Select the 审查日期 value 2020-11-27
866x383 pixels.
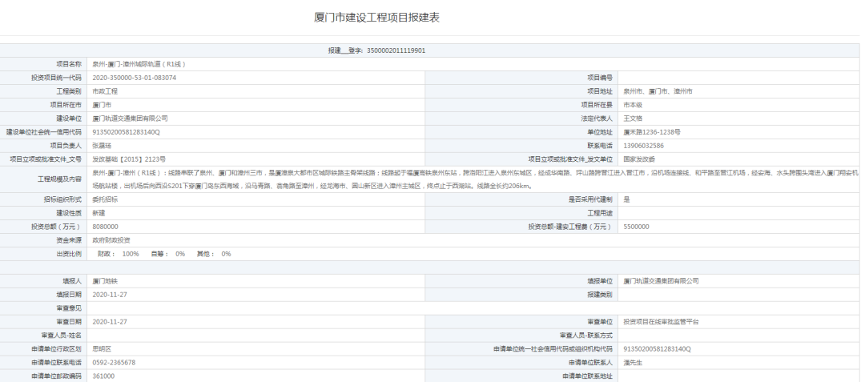point(109,322)
